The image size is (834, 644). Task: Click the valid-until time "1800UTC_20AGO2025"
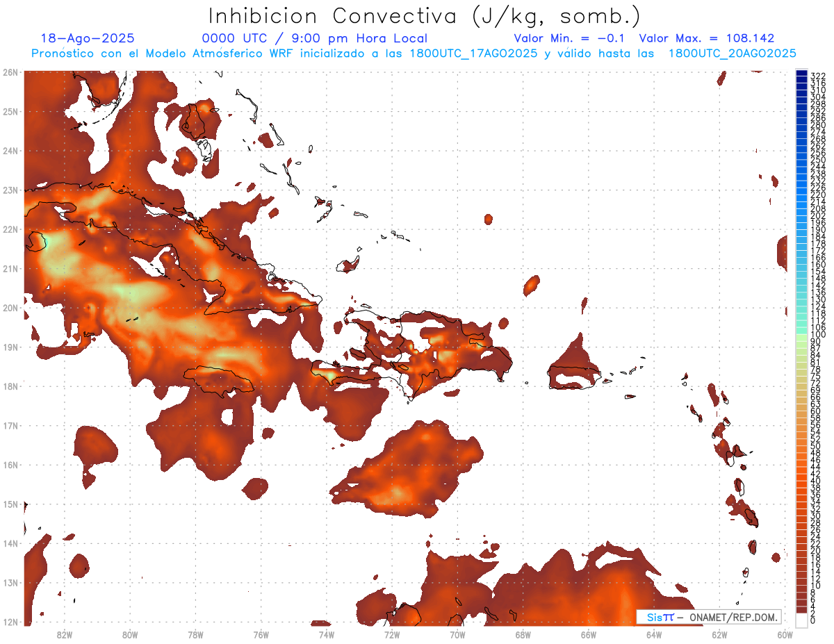[x=732, y=53]
